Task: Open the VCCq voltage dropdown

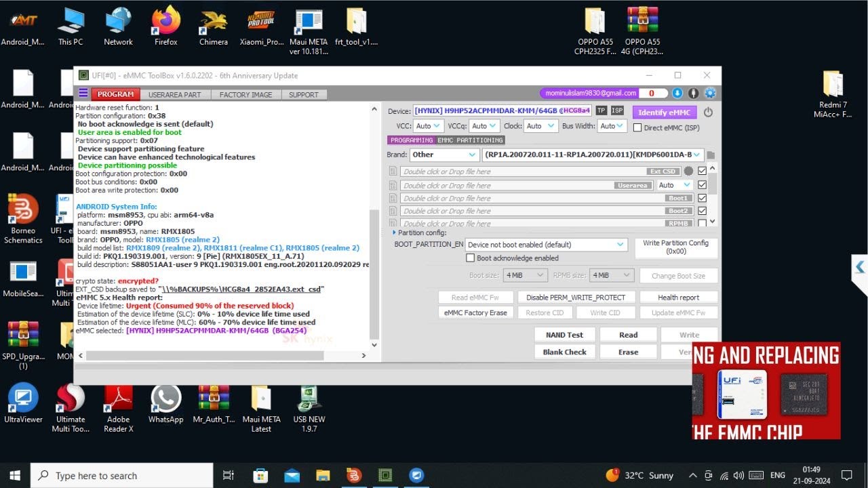Action: pos(484,126)
